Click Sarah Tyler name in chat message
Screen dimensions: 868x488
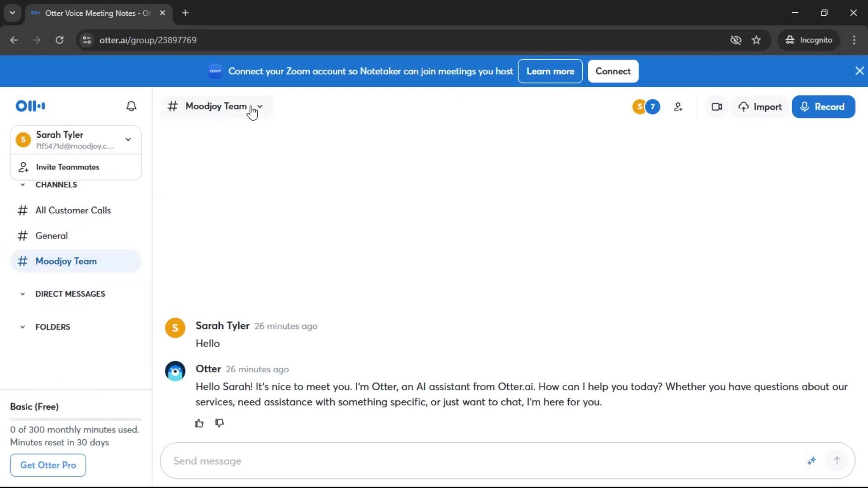[x=222, y=326]
